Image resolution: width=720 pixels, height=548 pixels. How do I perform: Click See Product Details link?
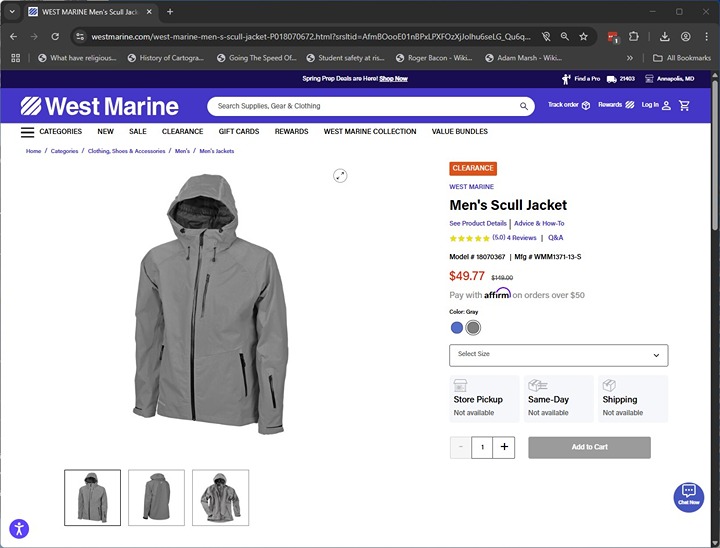(478, 223)
